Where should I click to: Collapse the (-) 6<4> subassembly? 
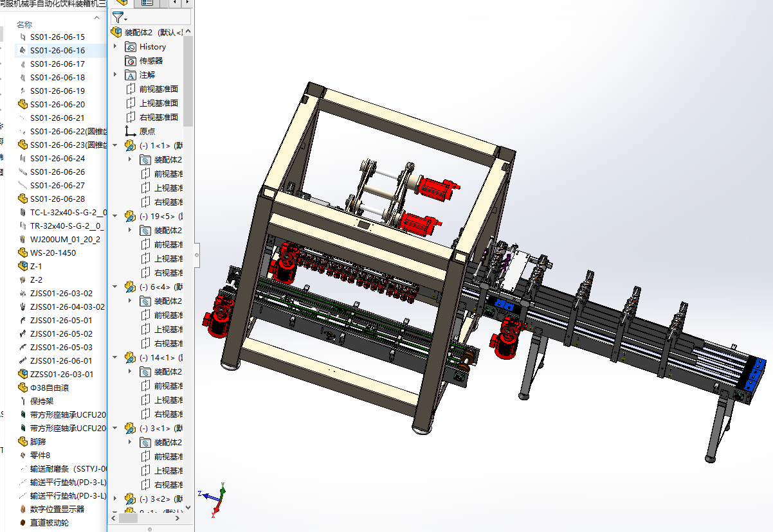click(115, 287)
